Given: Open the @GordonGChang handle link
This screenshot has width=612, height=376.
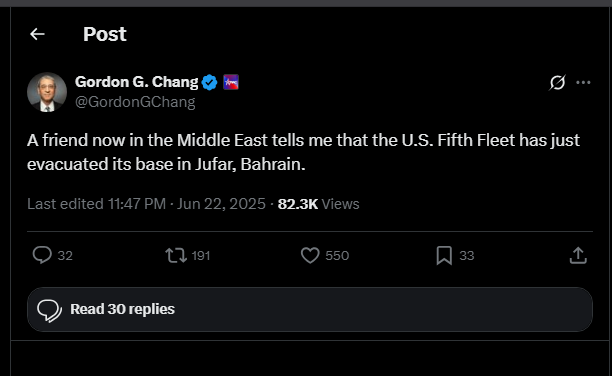Looking at the screenshot, I should (135, 102).
